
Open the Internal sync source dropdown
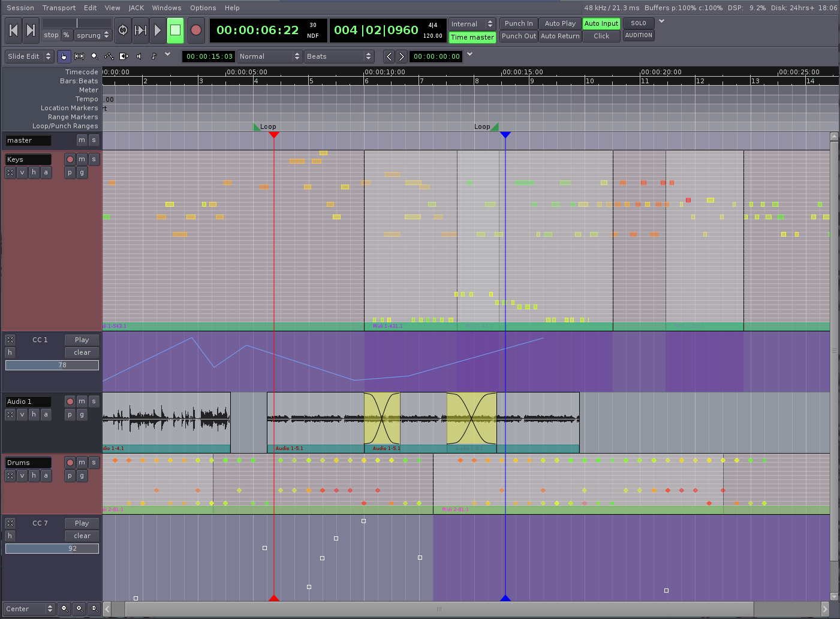pyautogui.click(x=472, y=24)
